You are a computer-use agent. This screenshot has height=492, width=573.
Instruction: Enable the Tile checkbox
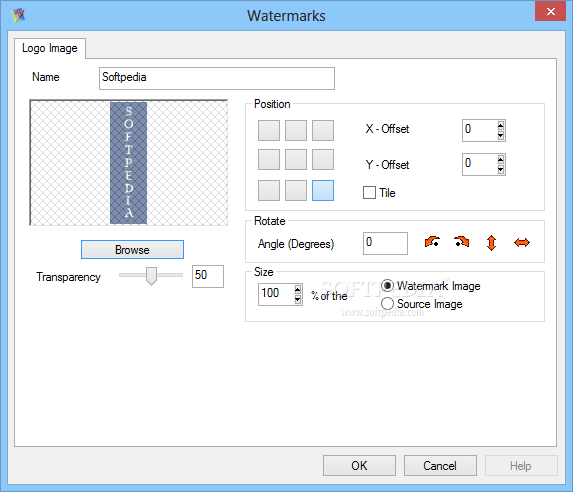(369, 193)
